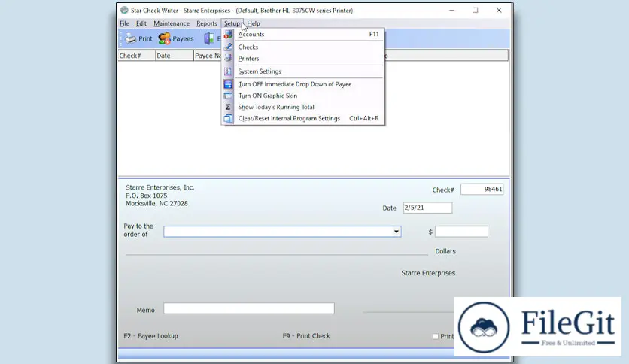Click the Dollars label
Viewport: 629px width, 364px height.
(445, 251)
